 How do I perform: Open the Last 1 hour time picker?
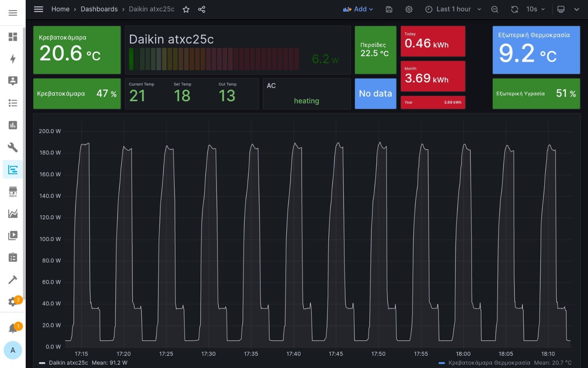tap(453, 9)
